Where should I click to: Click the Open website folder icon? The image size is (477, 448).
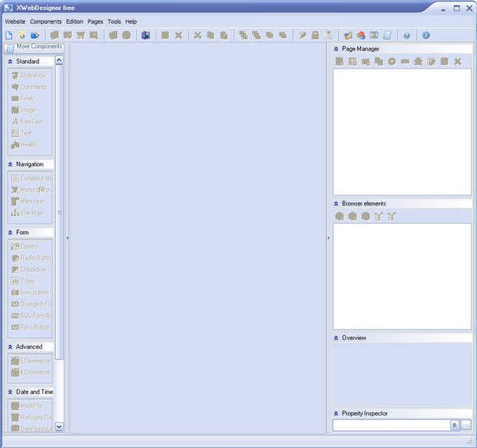(x=34, y=35)
